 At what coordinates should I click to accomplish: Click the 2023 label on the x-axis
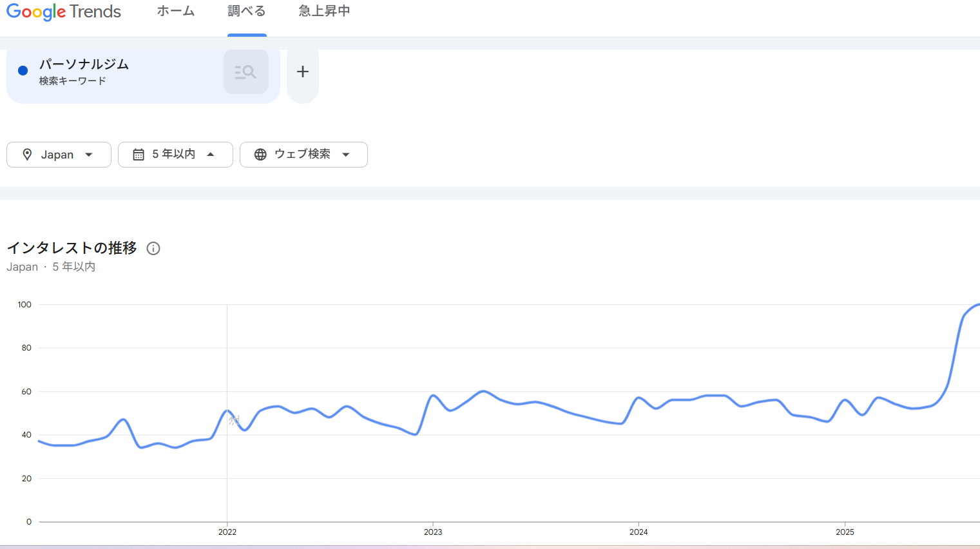[433, 532]
